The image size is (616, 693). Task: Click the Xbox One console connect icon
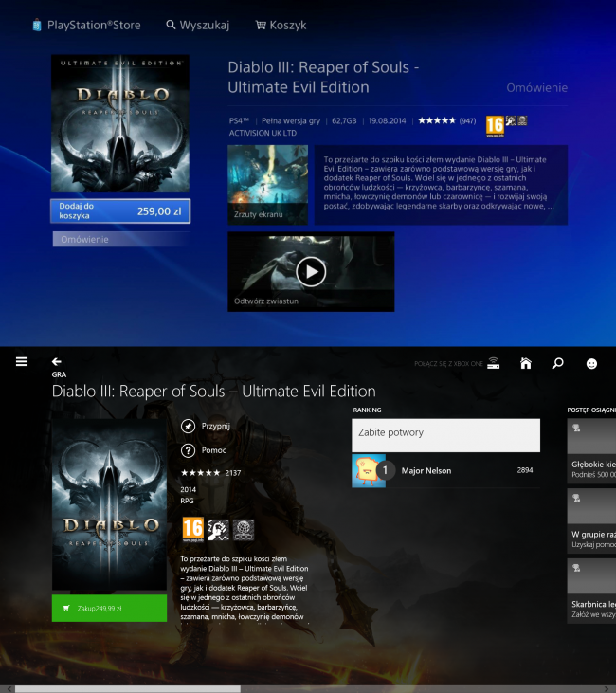pos(493,363)
